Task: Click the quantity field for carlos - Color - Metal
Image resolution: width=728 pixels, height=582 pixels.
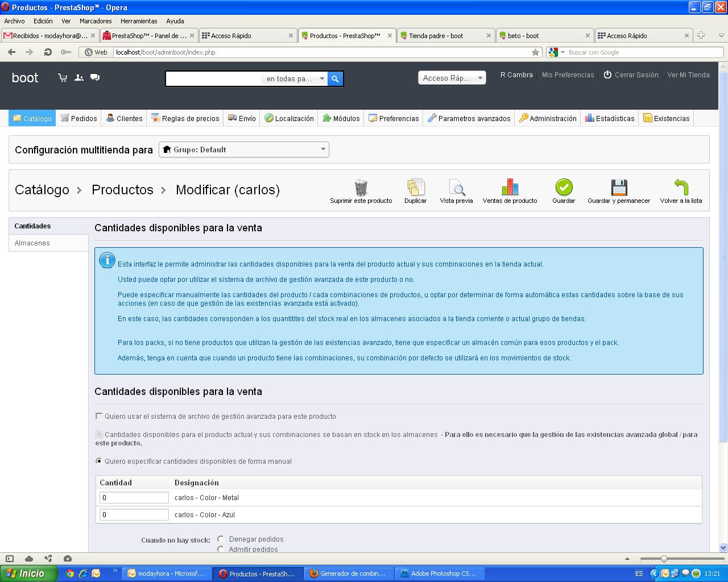Action: [x=134, y=497]
